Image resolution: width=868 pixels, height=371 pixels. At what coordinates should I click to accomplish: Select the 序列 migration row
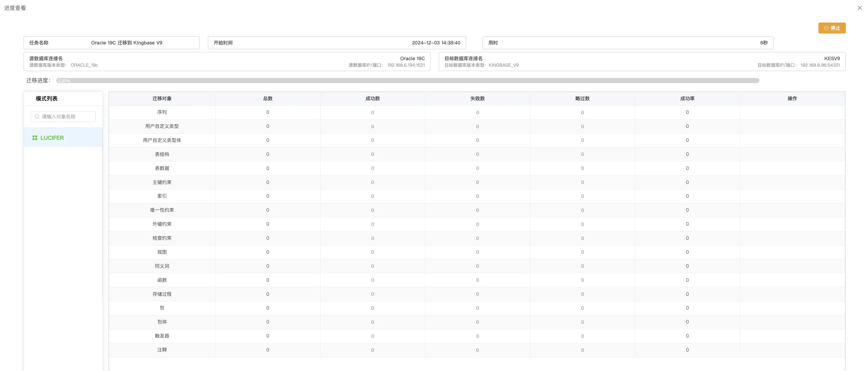tap(162, 112)
